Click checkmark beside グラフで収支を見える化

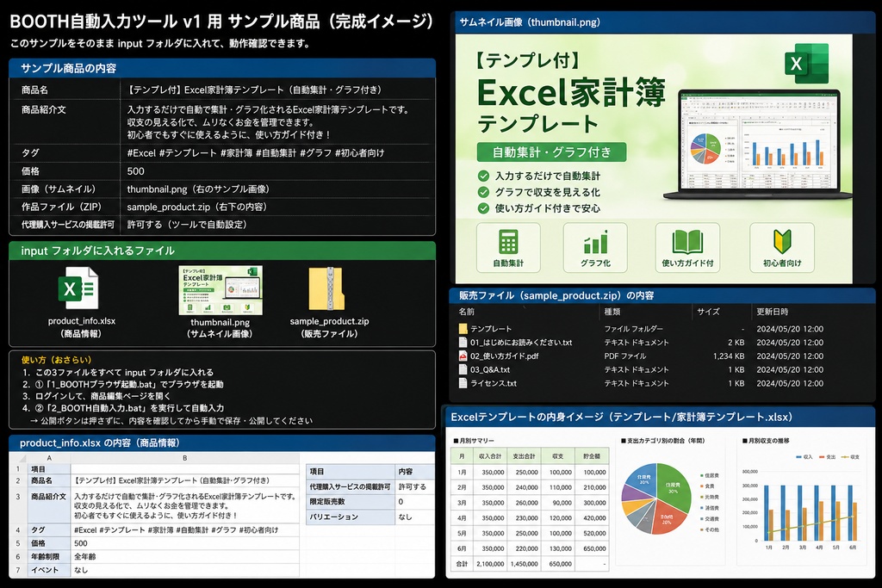(x=483, y=192)
